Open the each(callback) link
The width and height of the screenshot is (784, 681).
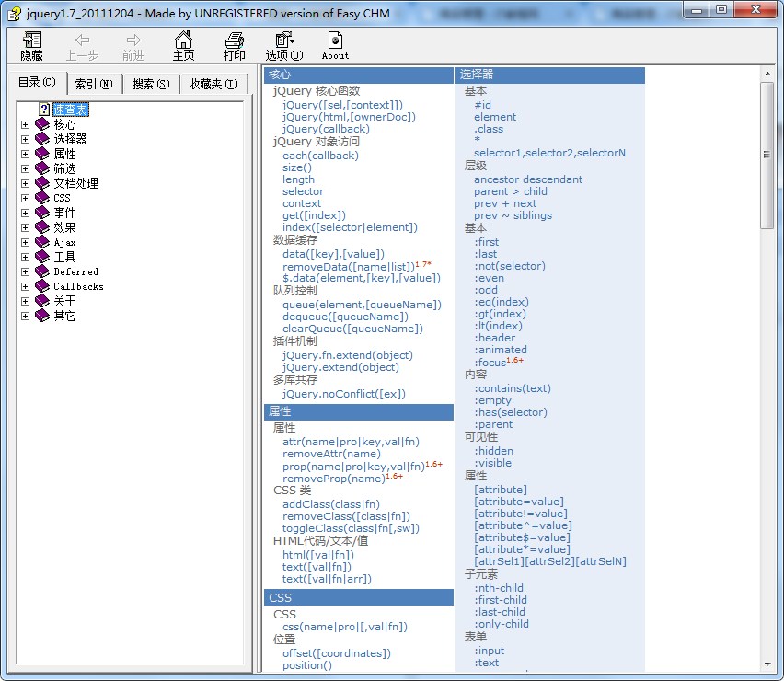click(x=320, y=156)
